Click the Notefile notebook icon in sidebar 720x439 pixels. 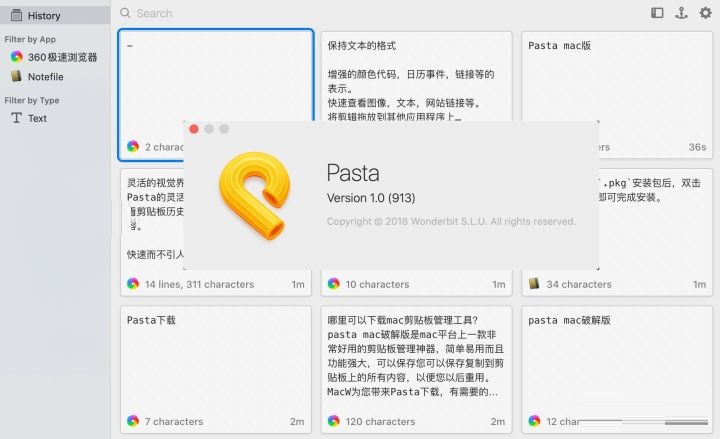[17, 76]
